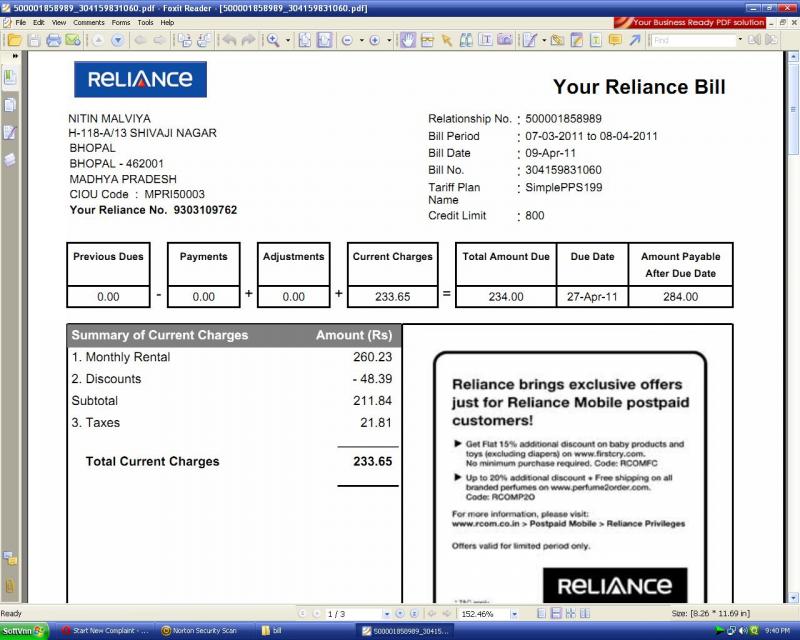
Task: Click the vertical scrollbar down arrow
Action: tap(793, 597)
